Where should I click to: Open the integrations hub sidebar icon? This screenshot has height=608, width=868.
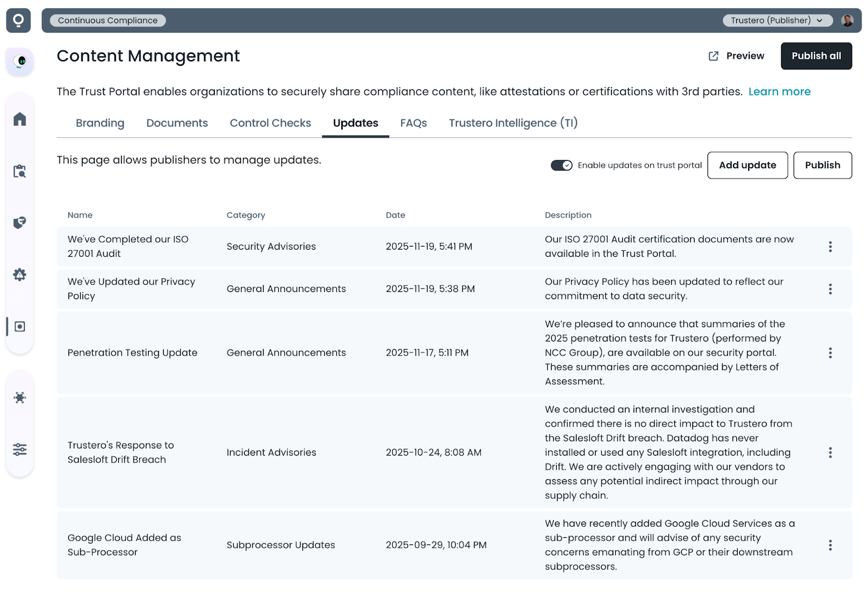point(20,397)
